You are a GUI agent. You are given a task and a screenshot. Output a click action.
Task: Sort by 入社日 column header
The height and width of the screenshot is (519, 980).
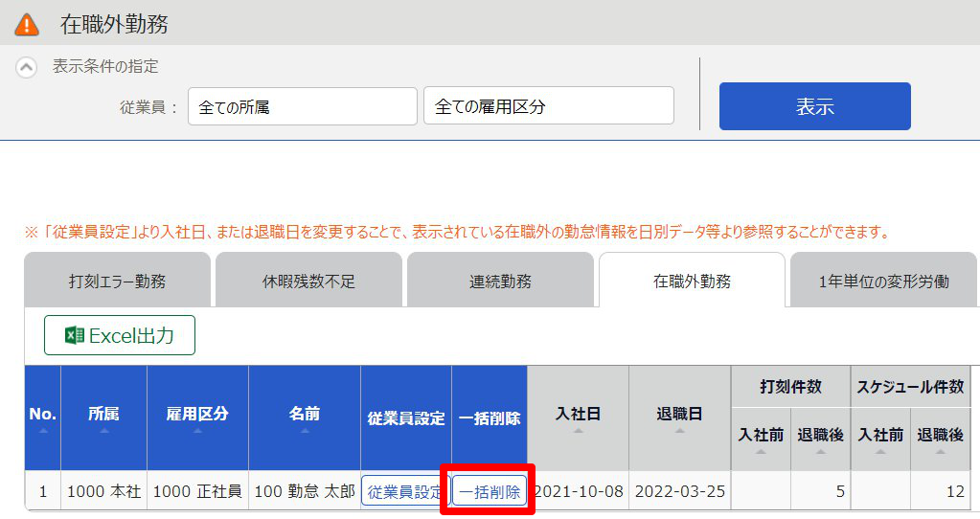[578, 417]
